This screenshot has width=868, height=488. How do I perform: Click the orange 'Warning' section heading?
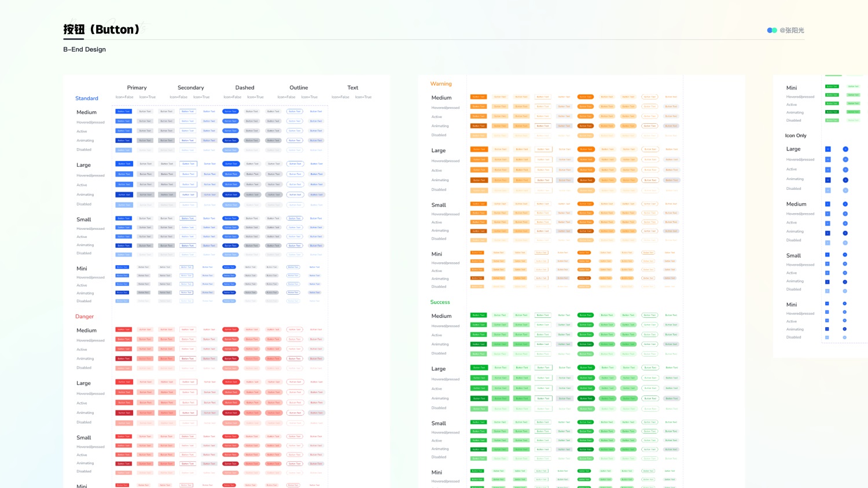point(441,84)
